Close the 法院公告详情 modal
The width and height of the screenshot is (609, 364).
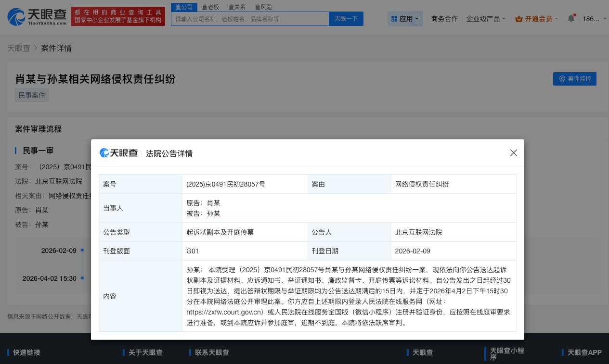(x=513, y=153)
